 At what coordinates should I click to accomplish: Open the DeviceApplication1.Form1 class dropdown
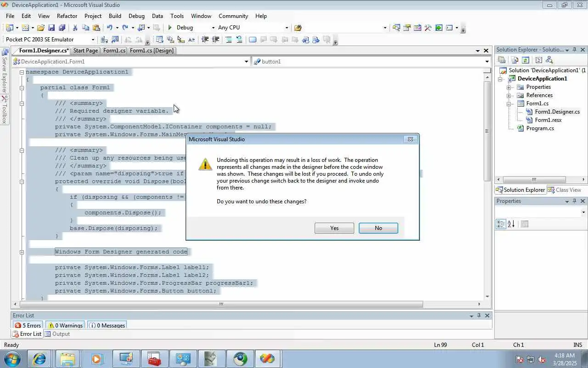coord(246,61)
